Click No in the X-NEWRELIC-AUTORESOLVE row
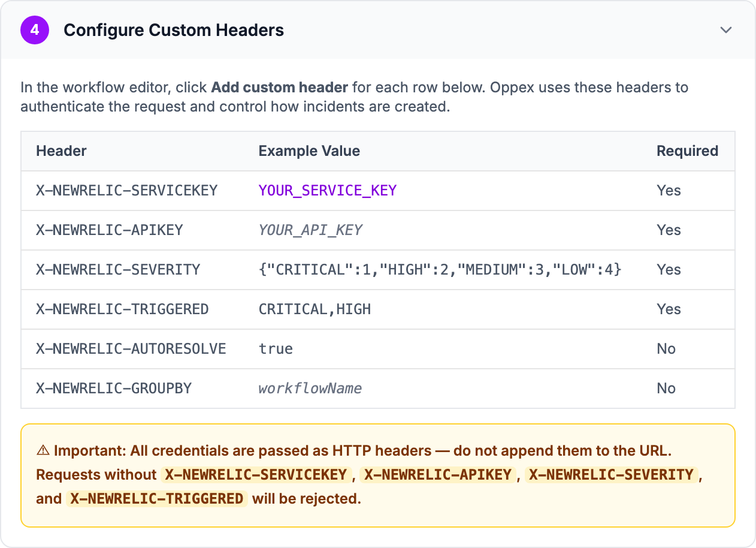 (666, 349)
